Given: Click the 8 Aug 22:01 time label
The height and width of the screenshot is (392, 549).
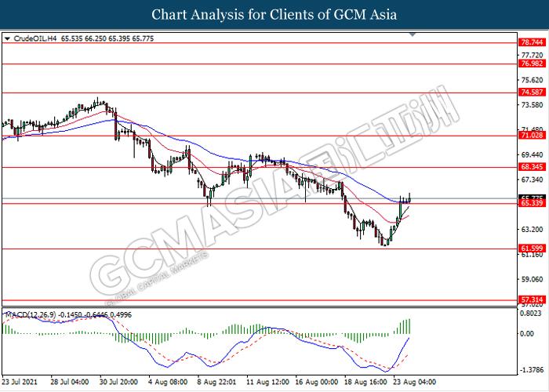Looking at the screenshot, I should click(216, 382).
